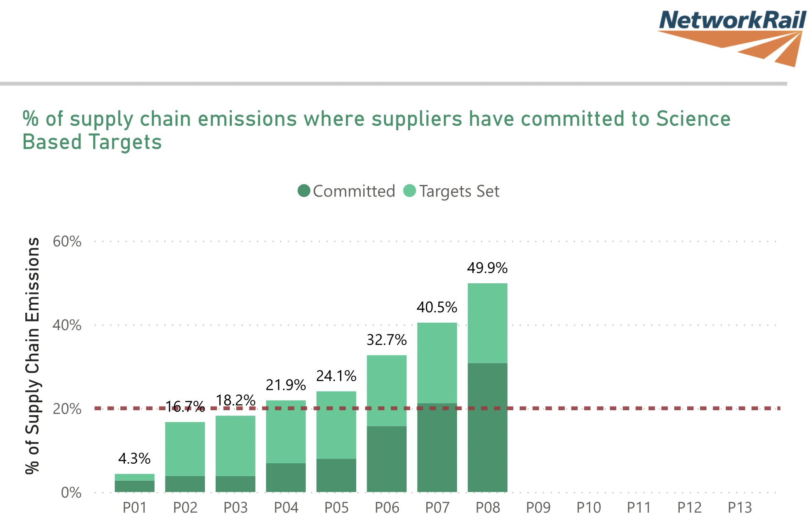
Task: Select the P08 bar's light green segment
Action: [x=487, y=323]
